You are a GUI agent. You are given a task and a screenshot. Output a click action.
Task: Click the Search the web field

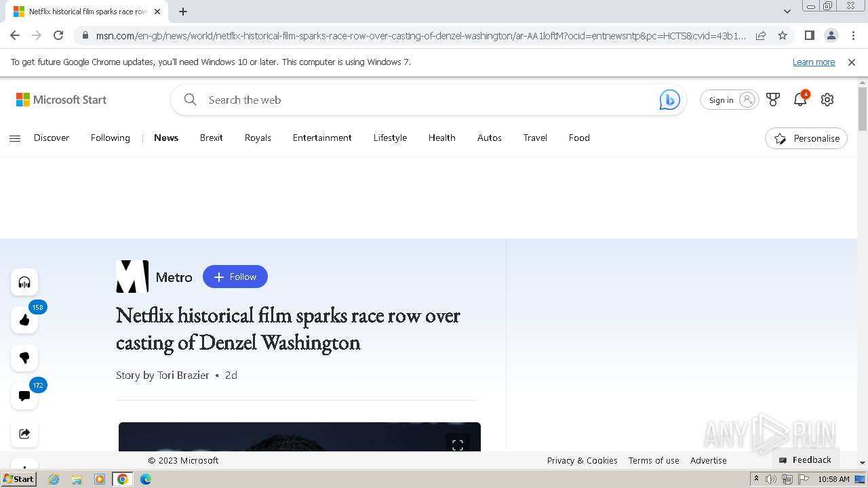click(429, 100)
